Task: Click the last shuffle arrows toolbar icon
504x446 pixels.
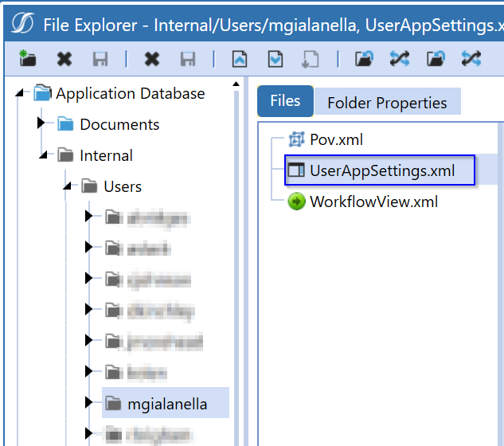Action: point(471,59)
